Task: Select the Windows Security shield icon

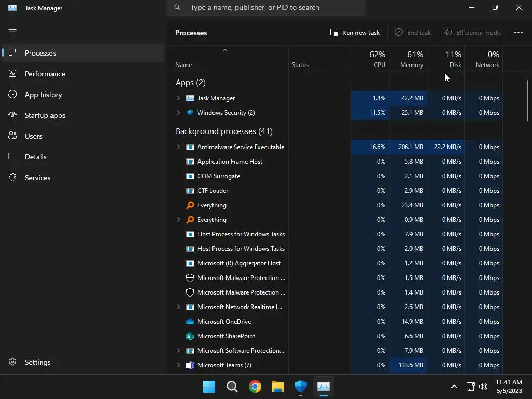Action: 190,113
